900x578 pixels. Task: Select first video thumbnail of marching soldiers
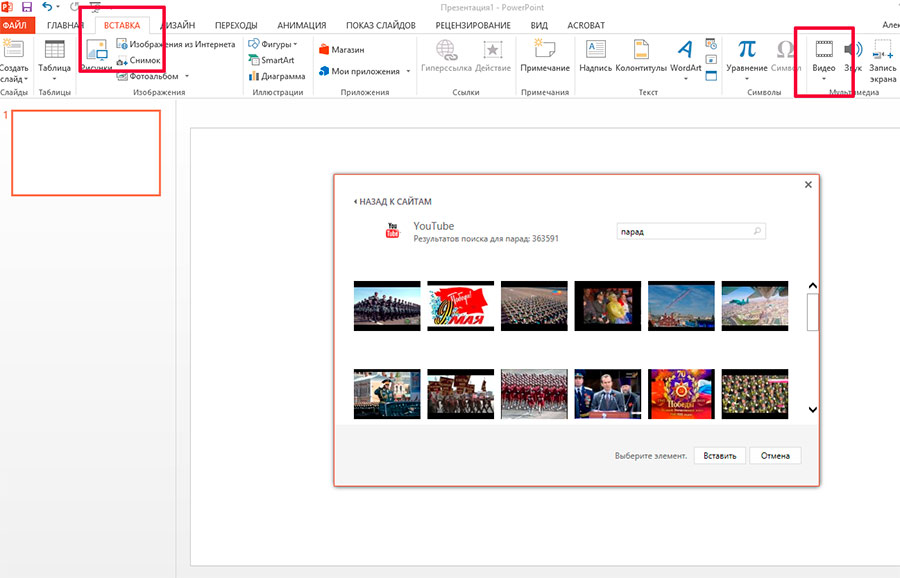click(x=387, y=306)
